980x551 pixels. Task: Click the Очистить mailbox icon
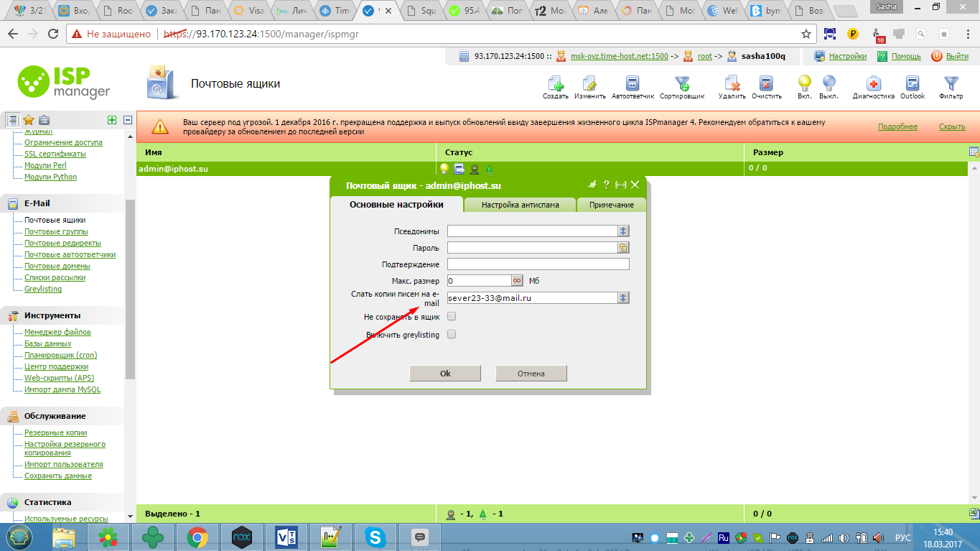(766, 83)
